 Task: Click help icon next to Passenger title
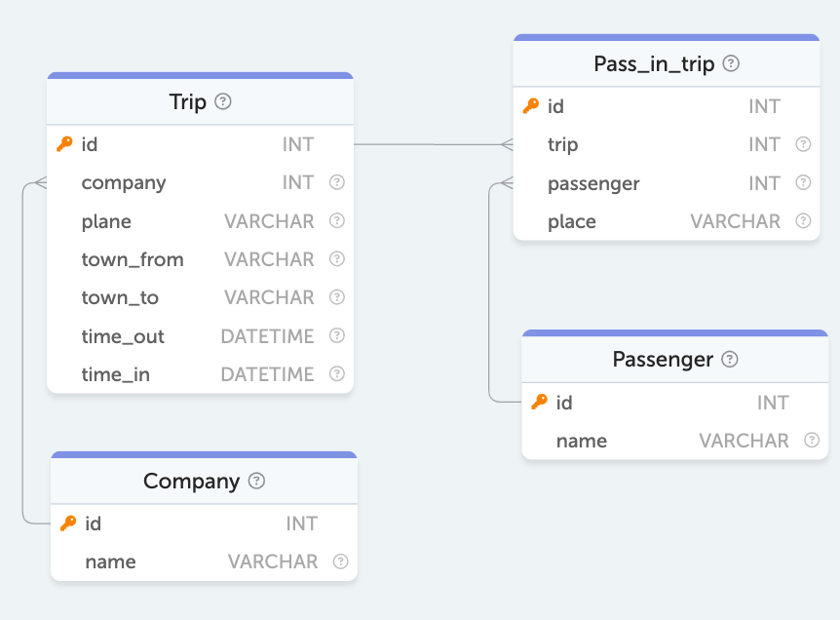[730, 359]
